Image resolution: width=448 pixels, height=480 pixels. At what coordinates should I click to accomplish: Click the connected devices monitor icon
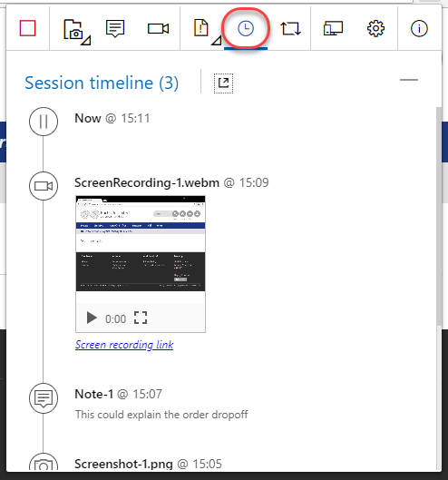pyautogui.click(x=333, y=28)
